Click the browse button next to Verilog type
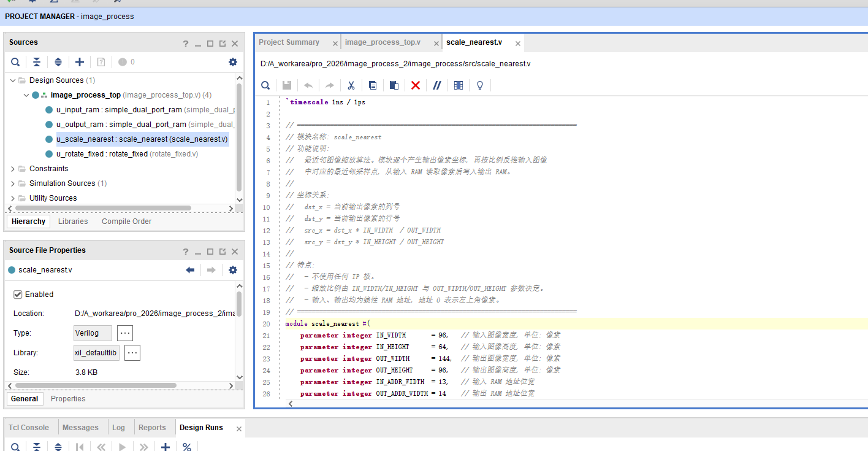The width and height of the screenshot is (868, 451). click(125, 333)
